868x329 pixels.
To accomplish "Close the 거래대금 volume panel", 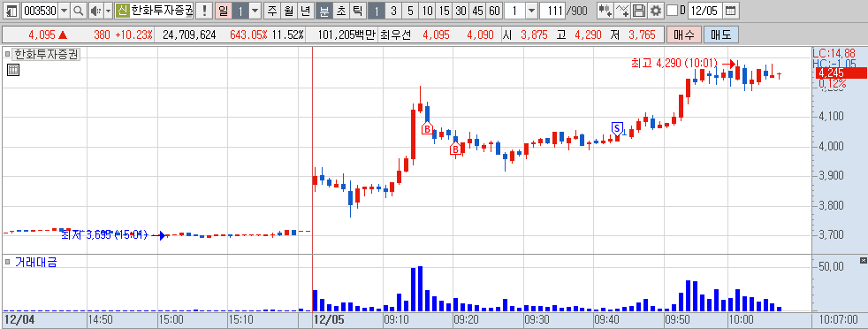I will pos(863,260).
